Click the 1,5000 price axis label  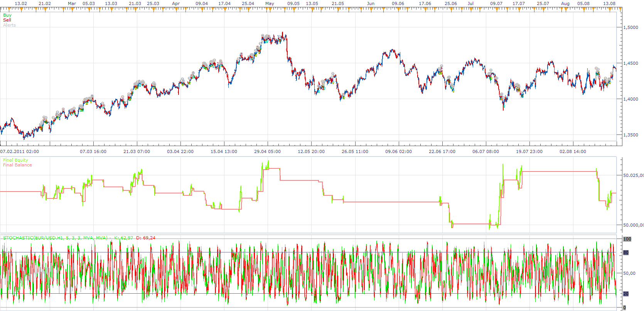click(x=631, y=27)
